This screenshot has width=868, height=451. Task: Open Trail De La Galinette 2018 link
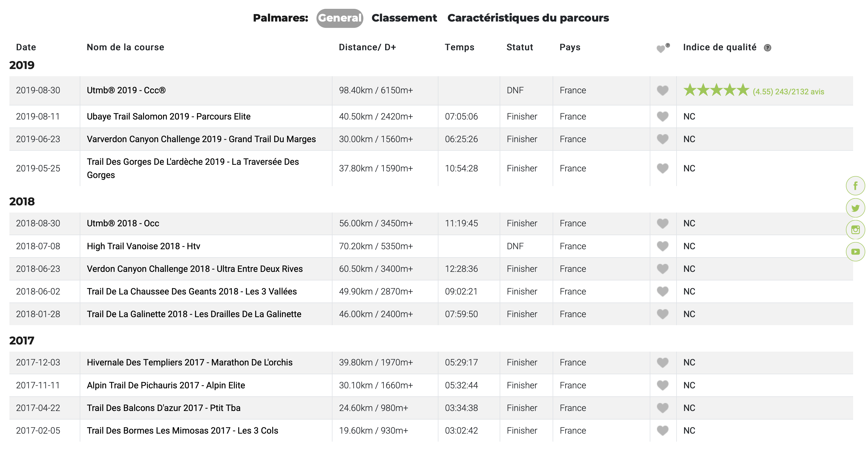pyautogui.click(x=194, y=314)
